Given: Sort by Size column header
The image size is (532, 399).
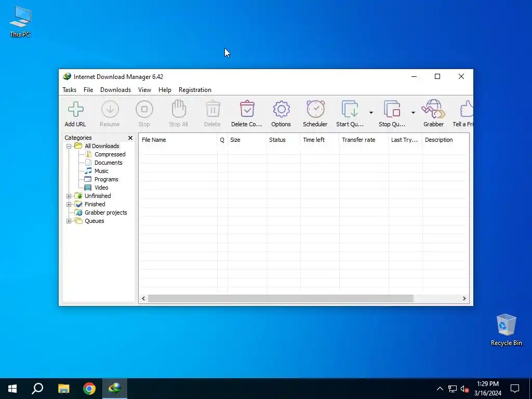Looking at the screenshot, I should coord(247,140).
